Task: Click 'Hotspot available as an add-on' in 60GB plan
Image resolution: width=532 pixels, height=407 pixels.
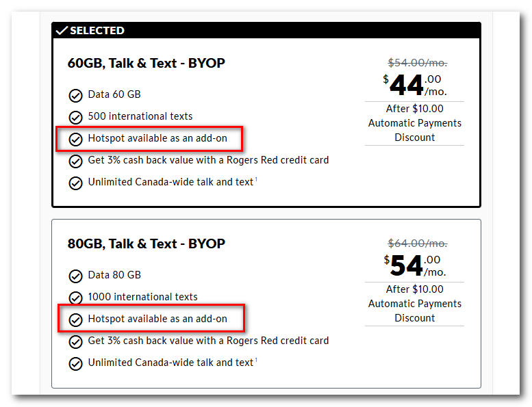Action: click(157, 138)
